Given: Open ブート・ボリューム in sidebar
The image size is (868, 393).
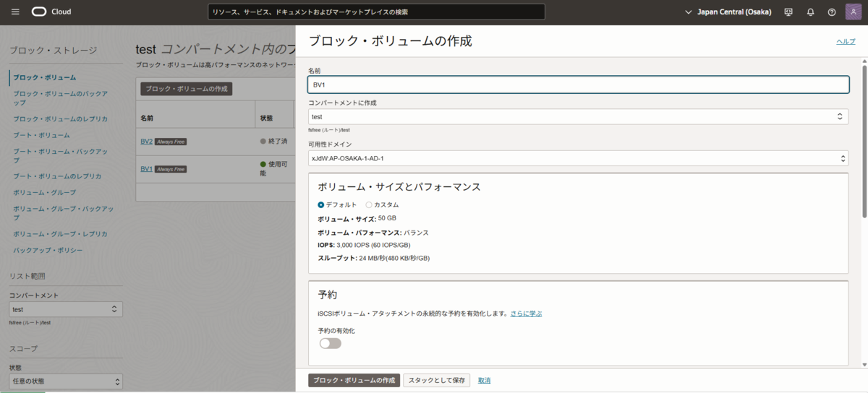Looking at the screenshot, I should (x=41, y=135).
